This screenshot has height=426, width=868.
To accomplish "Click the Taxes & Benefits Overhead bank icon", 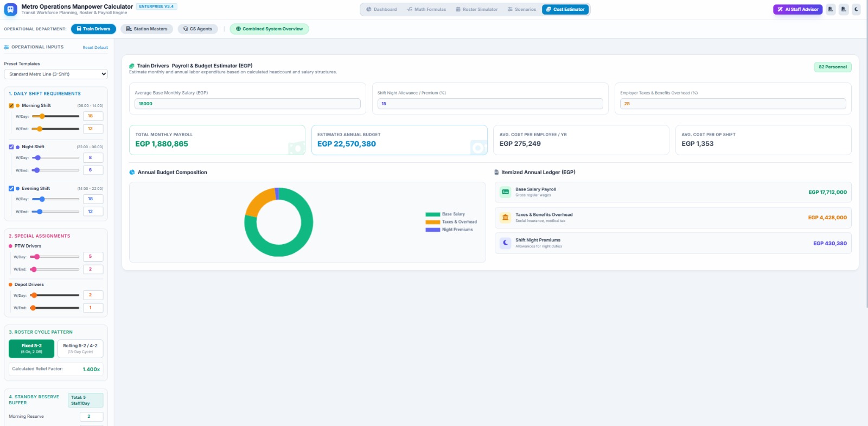I will [506, 218].
